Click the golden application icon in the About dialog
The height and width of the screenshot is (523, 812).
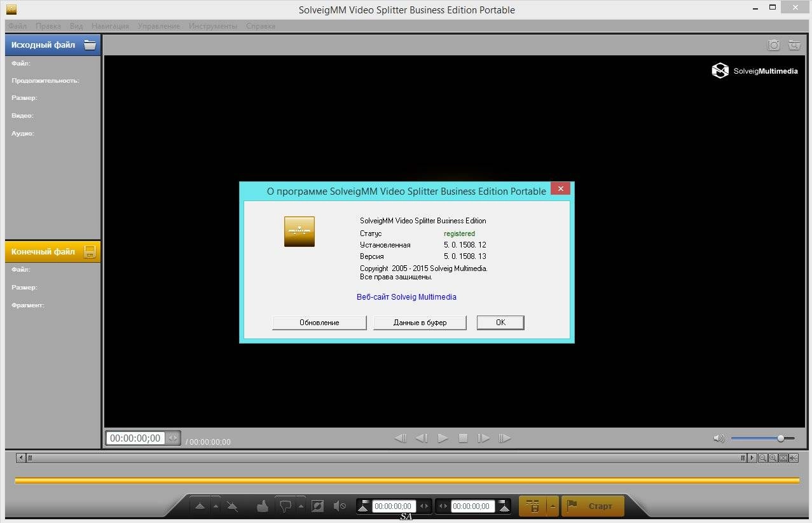pyautogui.click(x=299, y=232)
